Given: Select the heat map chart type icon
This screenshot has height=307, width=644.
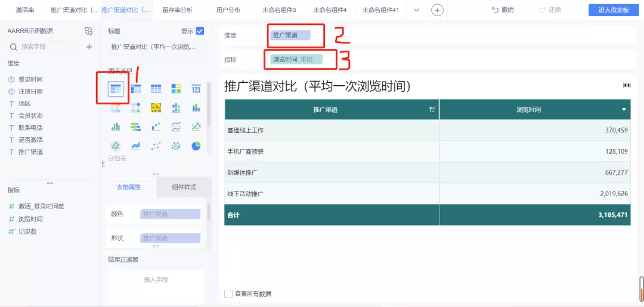Looking at the screenshot, I should (156, 107).
